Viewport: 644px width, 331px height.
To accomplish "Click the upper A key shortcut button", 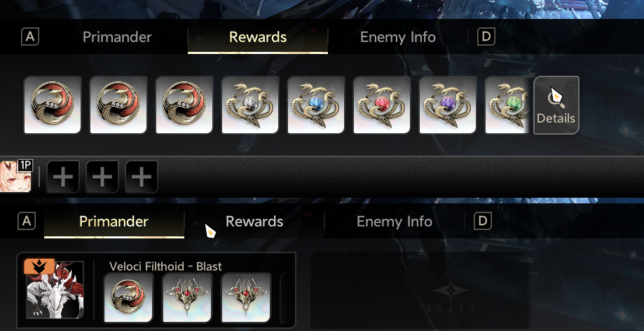I will 30,37.
